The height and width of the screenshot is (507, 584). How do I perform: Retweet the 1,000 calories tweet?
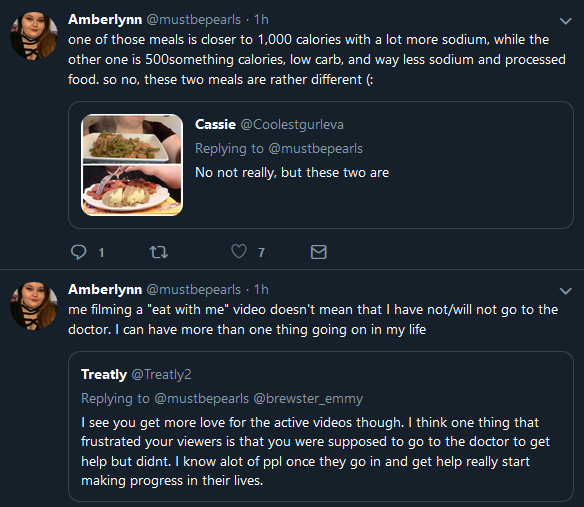pos(159,252)
